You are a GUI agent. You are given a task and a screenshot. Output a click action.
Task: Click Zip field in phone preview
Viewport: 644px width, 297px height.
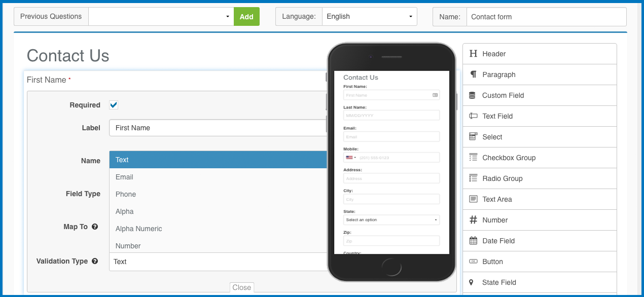(x=391, y=241)
